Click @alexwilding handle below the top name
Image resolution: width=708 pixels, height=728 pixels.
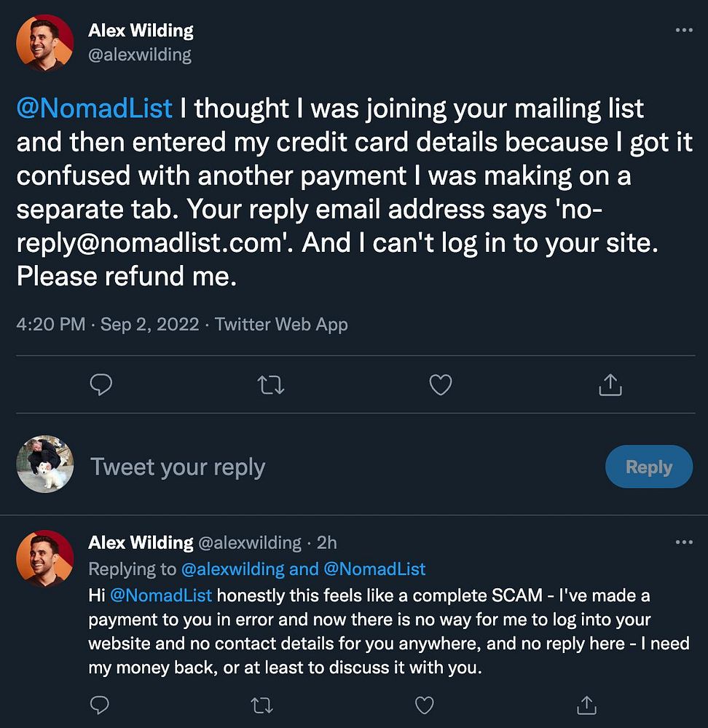click(140, 55)
